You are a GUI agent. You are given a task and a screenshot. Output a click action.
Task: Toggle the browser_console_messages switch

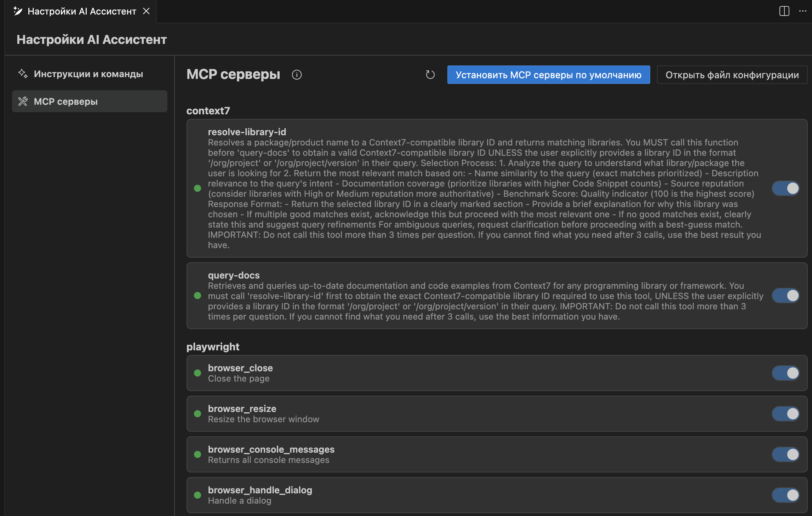(785, 454)
